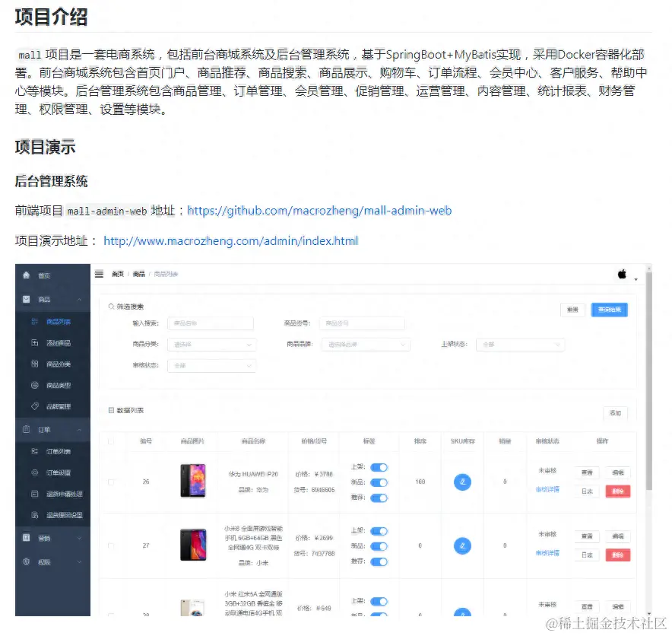
Task: Open 商品类型 in the sidebar menu
Action: pyautogui.click(x=52, y=385)
